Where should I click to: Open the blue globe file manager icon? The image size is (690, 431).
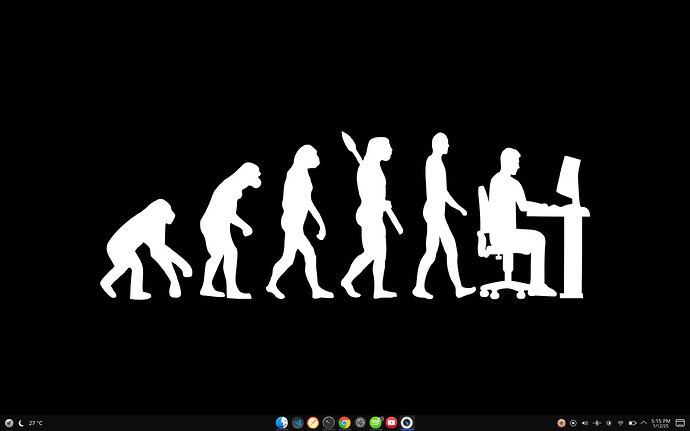click(x=282, y=423)
